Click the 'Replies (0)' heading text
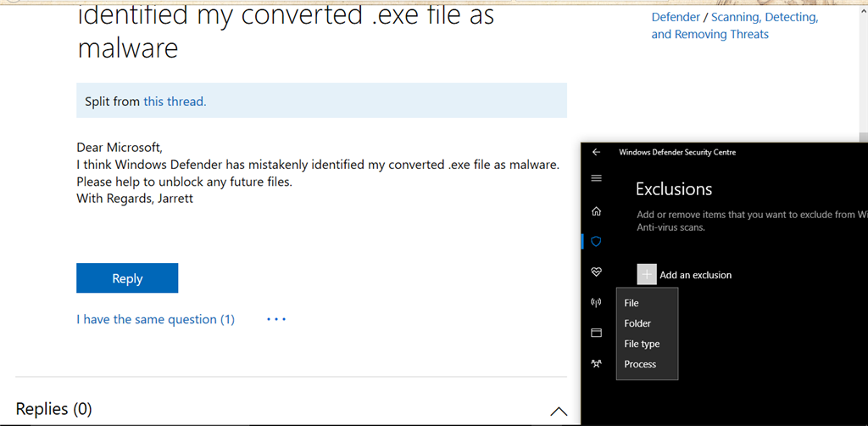The height and width of the screenshot is (426, 868). [x=53, y=409]
